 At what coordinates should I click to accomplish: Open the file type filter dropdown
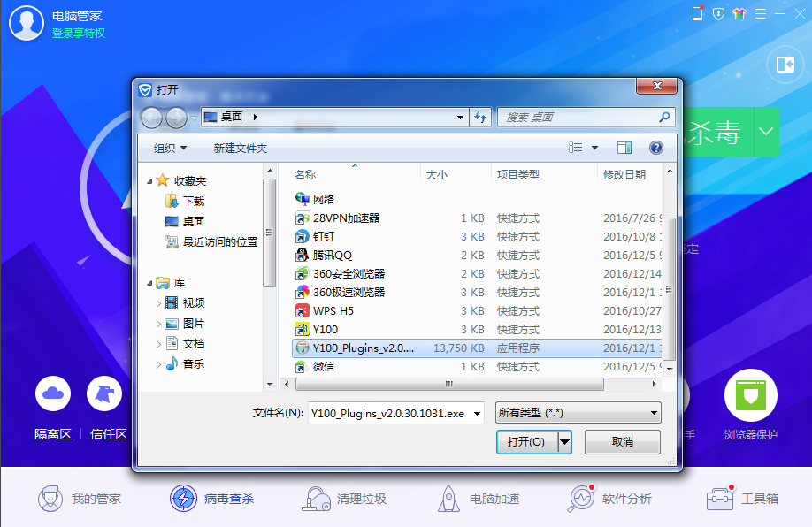pos(578,413)
